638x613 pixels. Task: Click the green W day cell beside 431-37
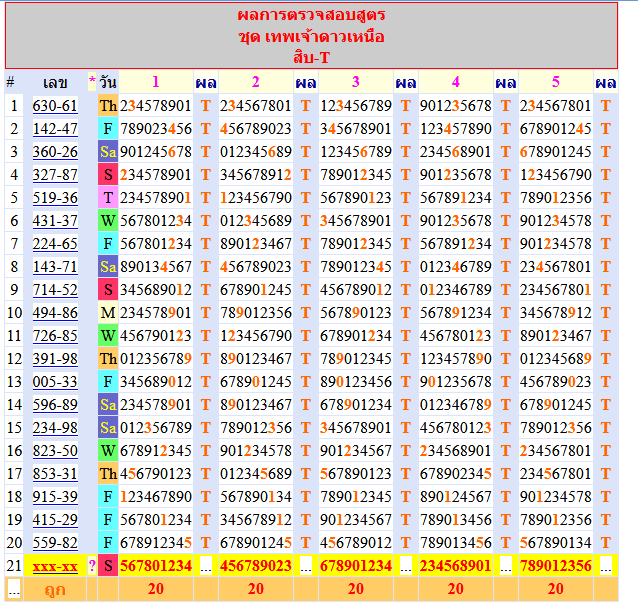[108, 220]
